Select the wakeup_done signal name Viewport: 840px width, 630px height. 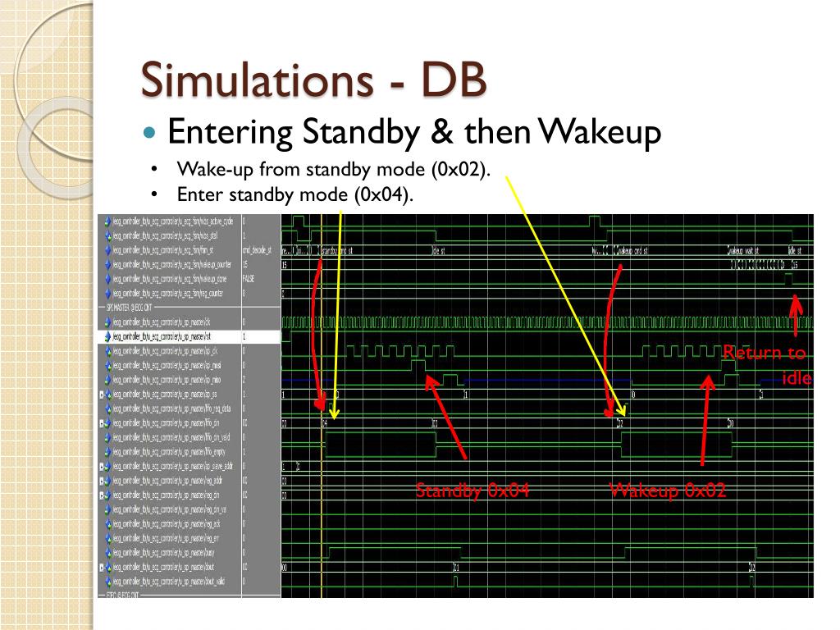(170, 279)
